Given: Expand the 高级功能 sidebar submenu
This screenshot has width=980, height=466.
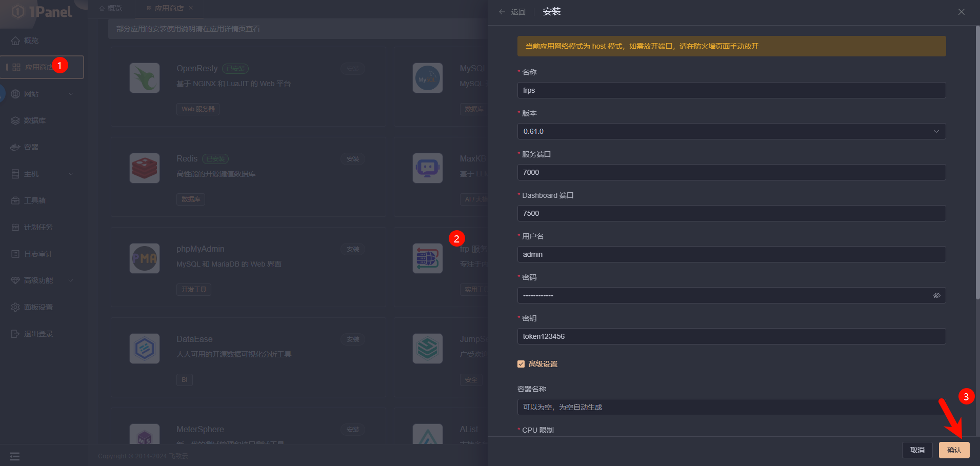Looking at the screenshot, I should [x=71, y=280].
